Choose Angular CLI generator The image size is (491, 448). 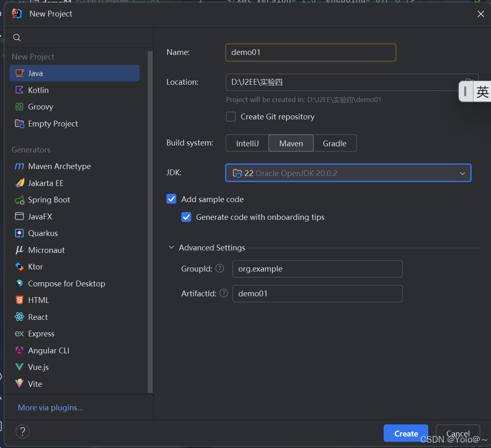[74, 350]
